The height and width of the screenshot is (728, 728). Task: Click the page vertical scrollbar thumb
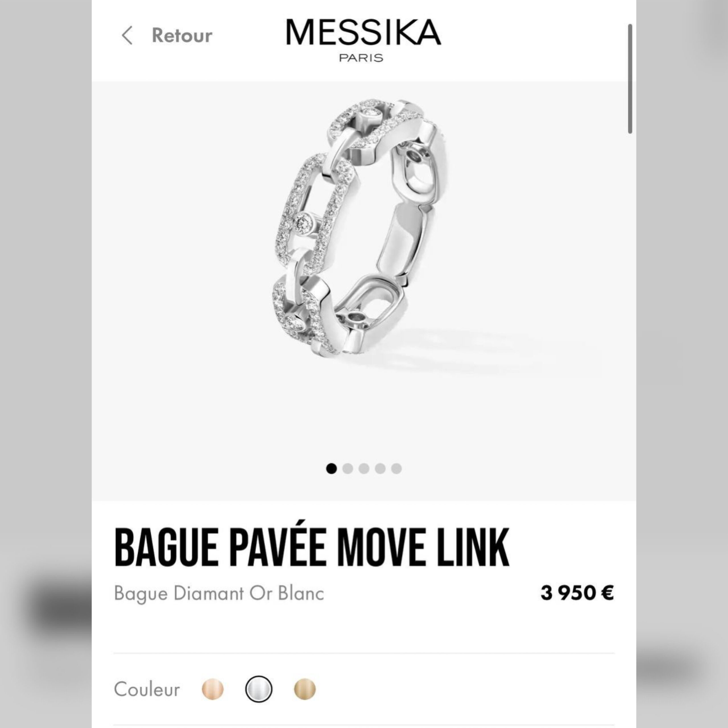(630, 78)
